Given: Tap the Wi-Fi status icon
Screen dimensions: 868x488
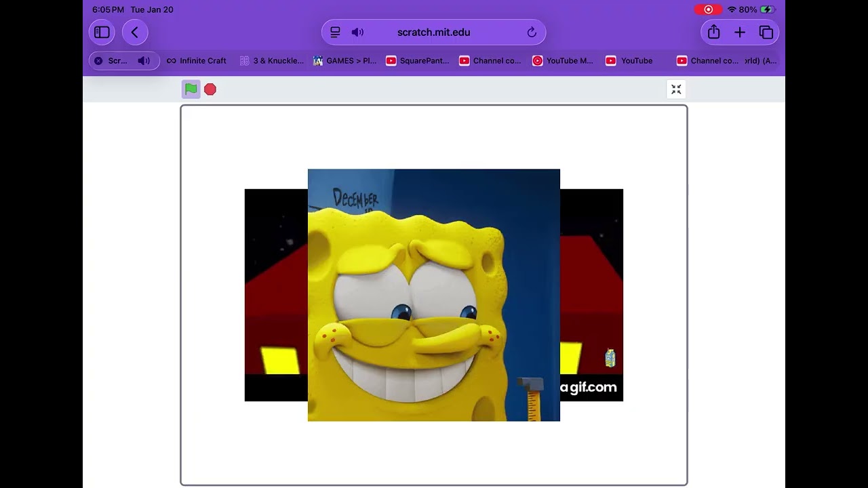Looking at the screenshot, I should [x=732, y=9].
